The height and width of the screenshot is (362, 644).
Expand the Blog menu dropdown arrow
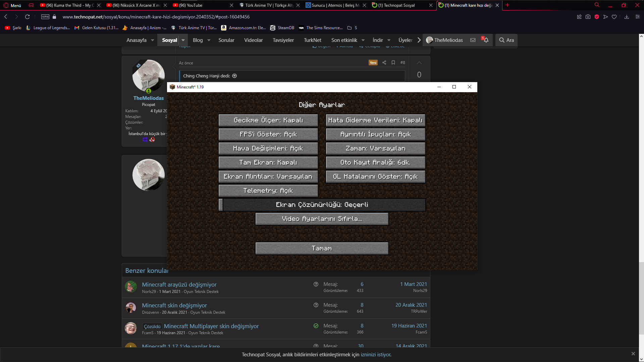[209, 40]
